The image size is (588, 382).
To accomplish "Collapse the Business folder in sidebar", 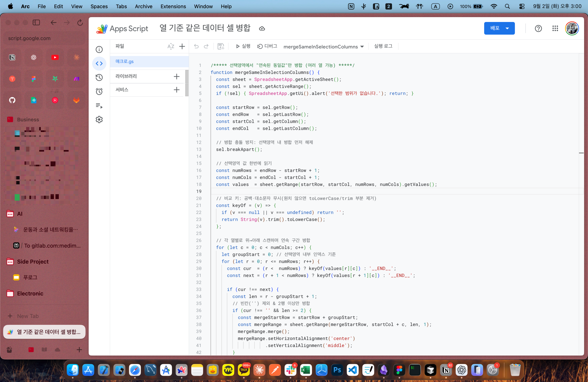I will point(28,119).
